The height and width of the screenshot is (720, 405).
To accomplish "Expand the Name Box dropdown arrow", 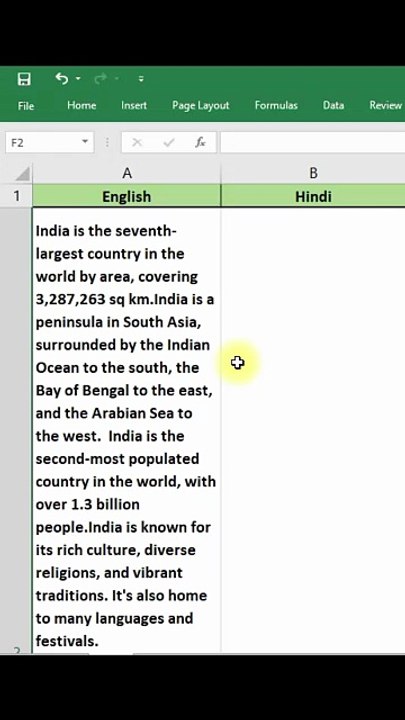I will tap(85, 142).
